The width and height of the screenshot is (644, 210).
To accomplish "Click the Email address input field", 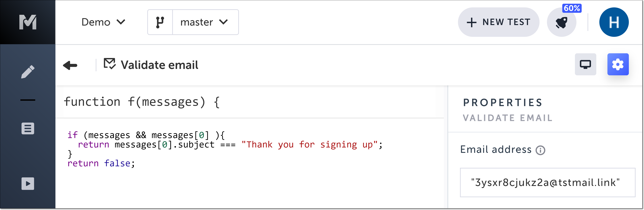I will tap(547, 183).
